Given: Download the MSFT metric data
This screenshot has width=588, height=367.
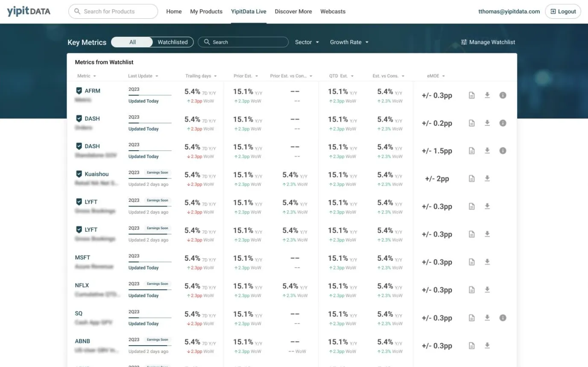Looking at the screenshot, I should [x=487, y=262].
